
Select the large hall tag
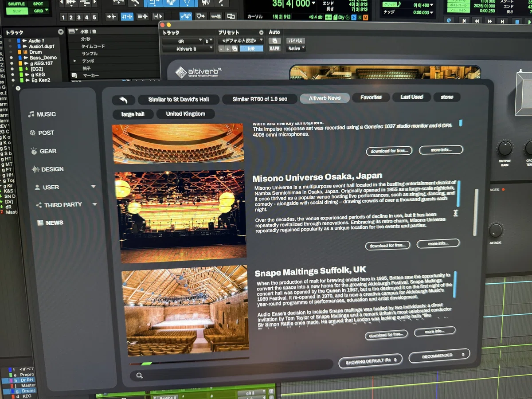pos(133,114)
